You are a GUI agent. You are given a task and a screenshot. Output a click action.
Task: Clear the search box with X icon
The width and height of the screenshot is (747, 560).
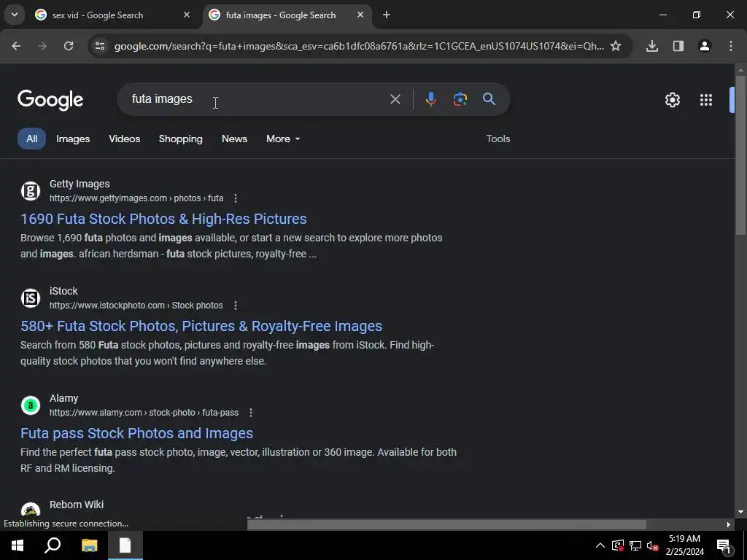395,99
